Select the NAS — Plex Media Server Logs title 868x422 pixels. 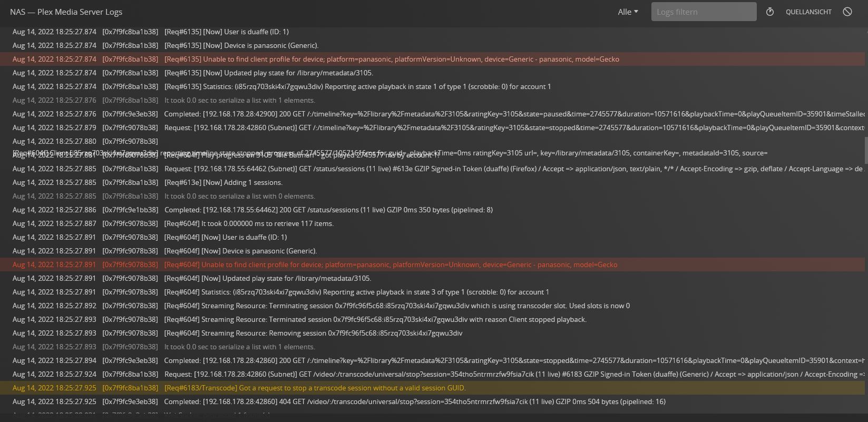coord(66,12)
